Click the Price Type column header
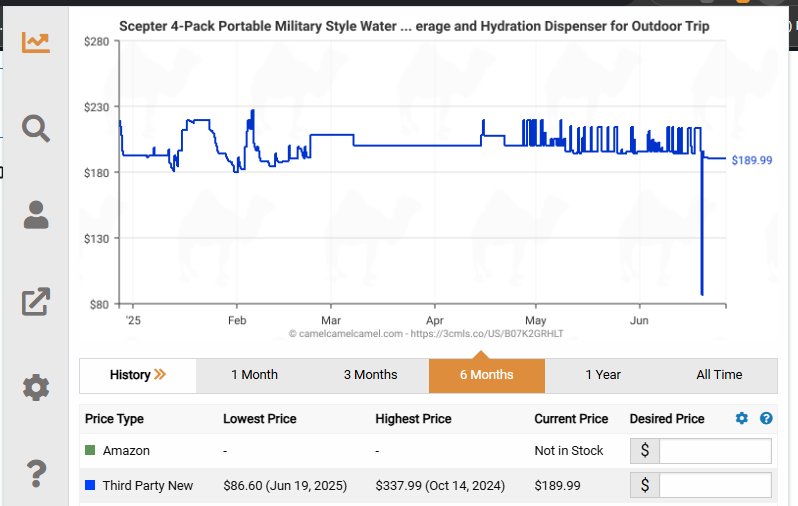The height and width of the screenshot is (506, 798). tap(114, 419)
